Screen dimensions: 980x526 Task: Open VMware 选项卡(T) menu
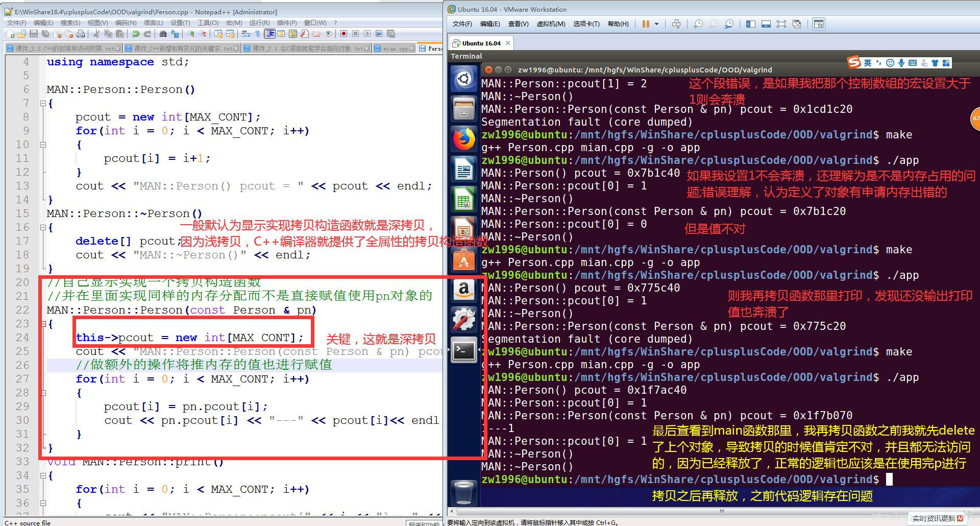[x=586, y=24]
